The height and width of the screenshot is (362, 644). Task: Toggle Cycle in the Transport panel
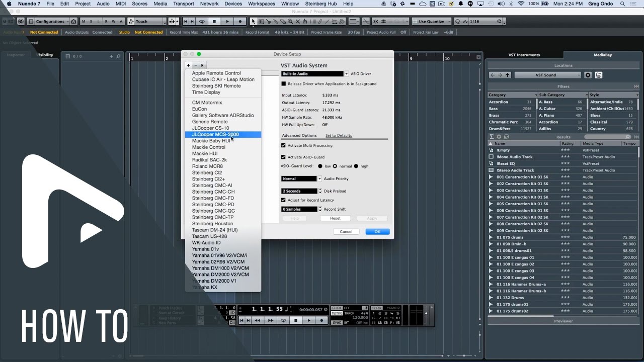point(283,320)
